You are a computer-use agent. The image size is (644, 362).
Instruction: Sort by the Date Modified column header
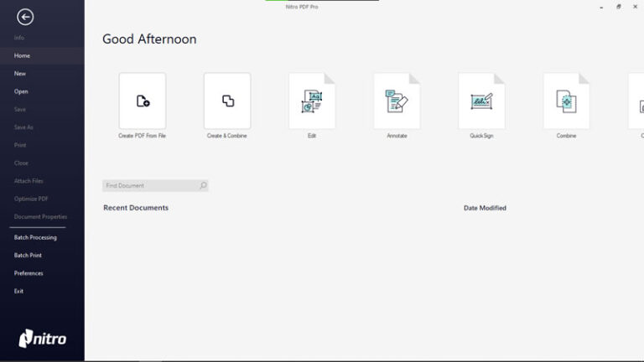click(485, 208)
